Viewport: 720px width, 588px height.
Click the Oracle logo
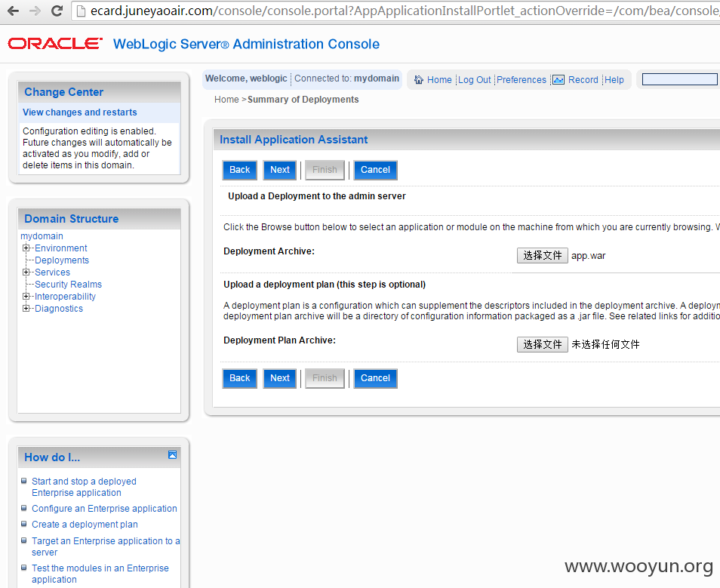(55, 44)
